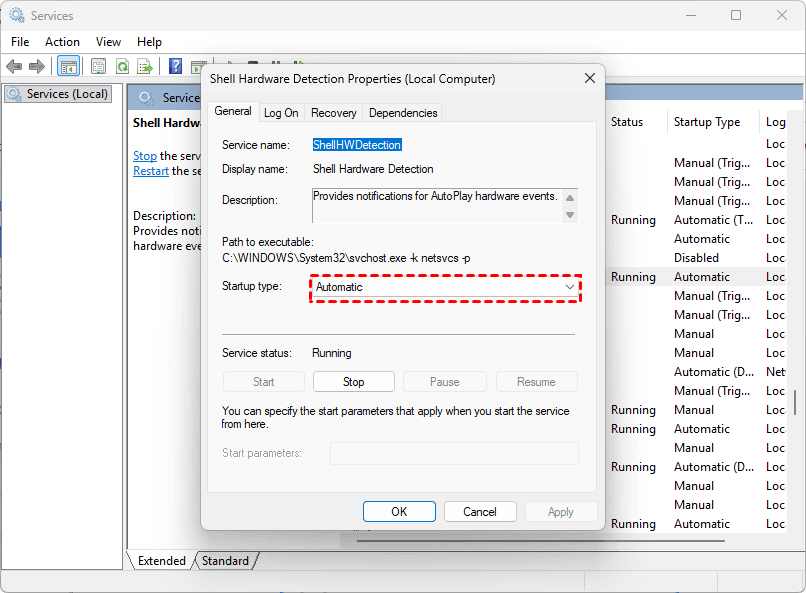
Task: Click the Restart service link
Action: pos(151,171)
